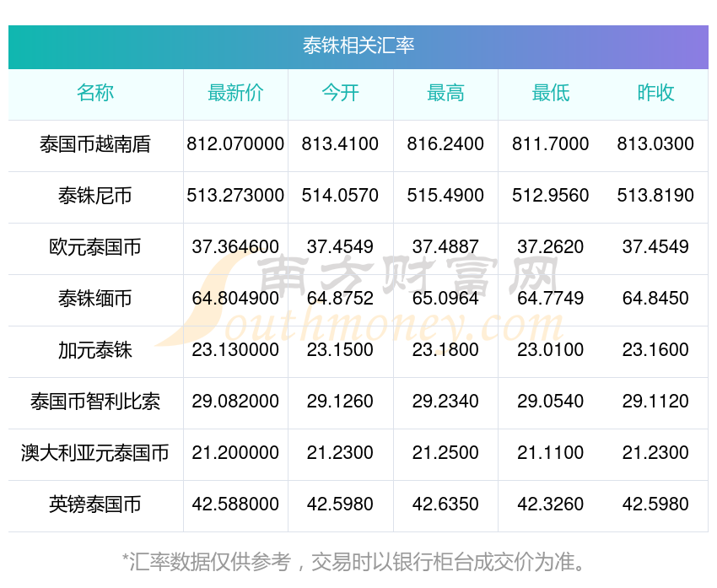Screen dimensions: 717x588
Task: Click the 812.070000 latest price cell
Action: pyautogui.click(x=235, y=144)
